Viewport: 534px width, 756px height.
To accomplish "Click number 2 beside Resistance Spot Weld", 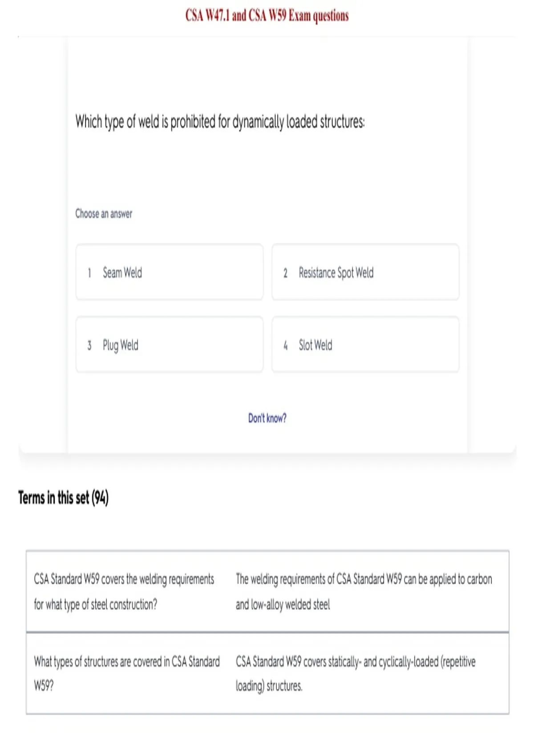I will point(285,273).
